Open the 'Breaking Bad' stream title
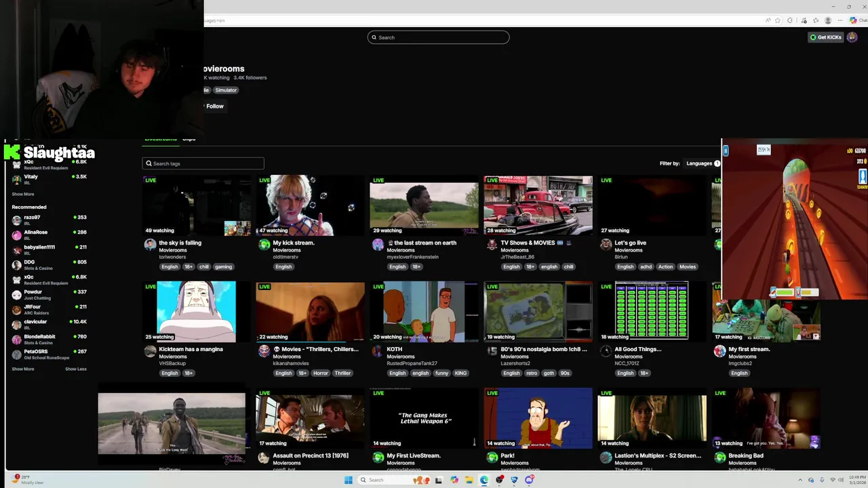Image resolution: width=868 pixels, height=488 pixels. pyautogui.click(x=746, y=455)
